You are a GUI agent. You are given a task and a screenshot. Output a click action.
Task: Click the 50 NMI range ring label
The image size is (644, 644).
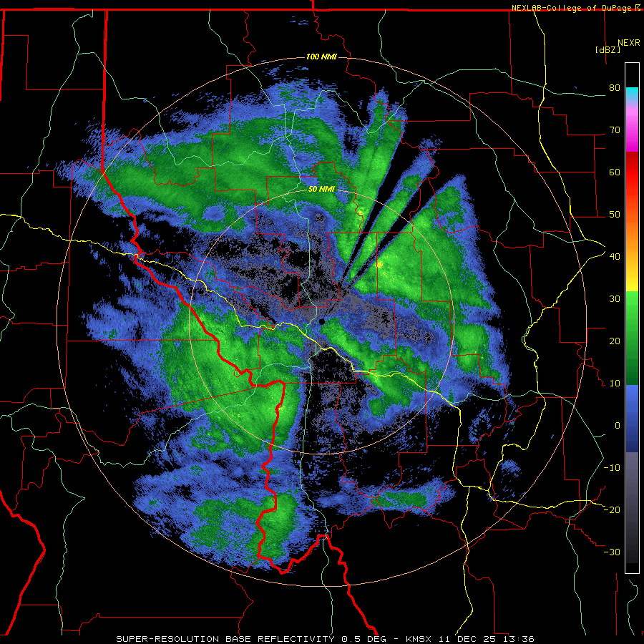(321, 190)
